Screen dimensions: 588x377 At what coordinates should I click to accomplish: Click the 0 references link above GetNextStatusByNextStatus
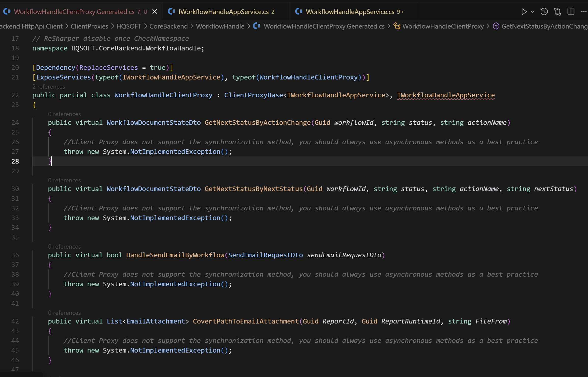pyautogui.click(x=64, y=180)
